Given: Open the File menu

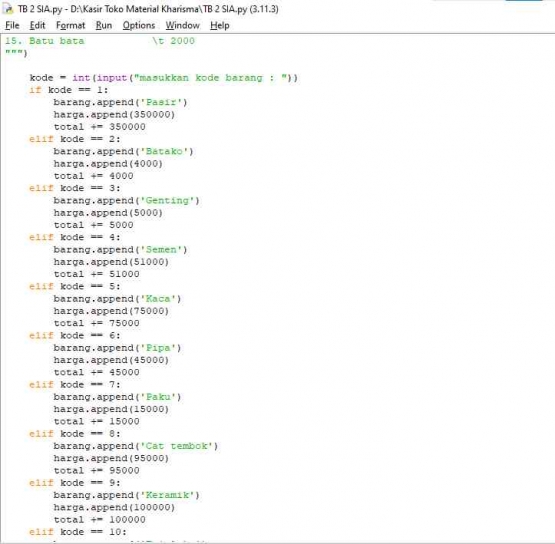Looking at the screenshot, I should click(12, 25).
